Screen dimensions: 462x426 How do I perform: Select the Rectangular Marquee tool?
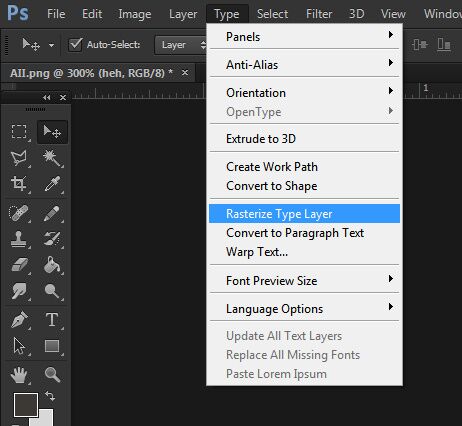[x=19, y=132]
